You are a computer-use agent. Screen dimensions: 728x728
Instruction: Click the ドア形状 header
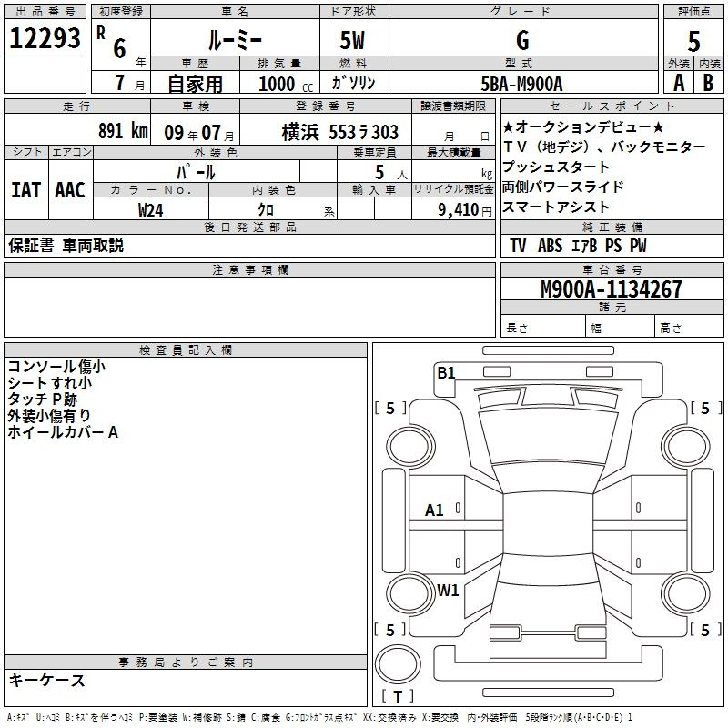coord(354,12)
